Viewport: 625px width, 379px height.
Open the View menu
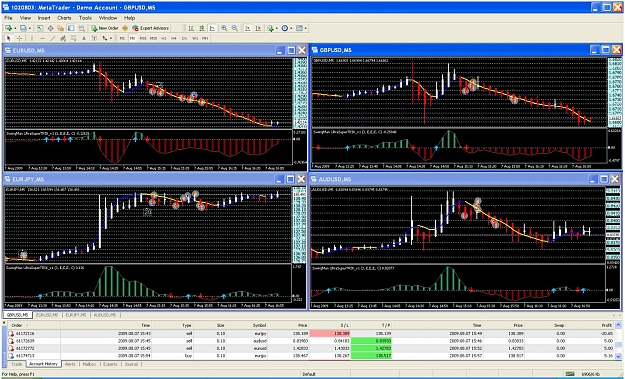pyautogui.click(x=25, y=18)
